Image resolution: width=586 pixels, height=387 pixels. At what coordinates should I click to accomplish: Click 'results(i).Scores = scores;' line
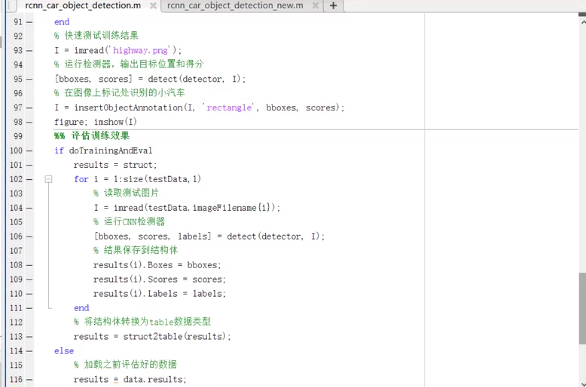click(160, 279)
